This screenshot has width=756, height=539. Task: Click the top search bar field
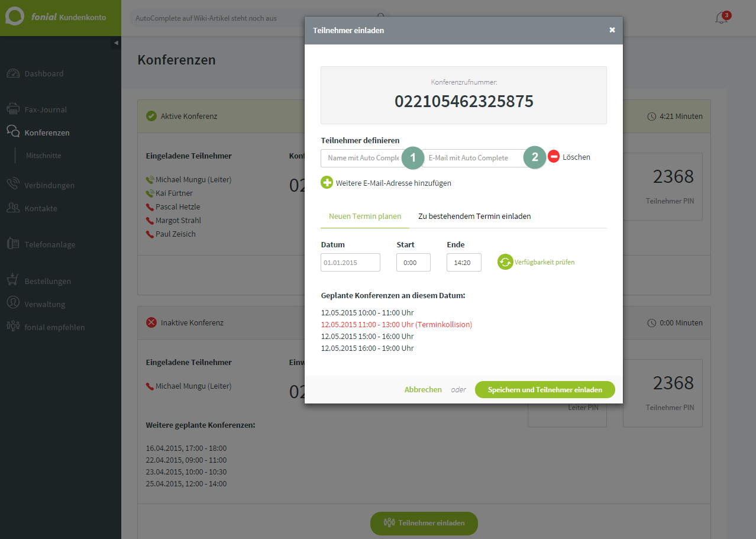click(x=259, y=18)
